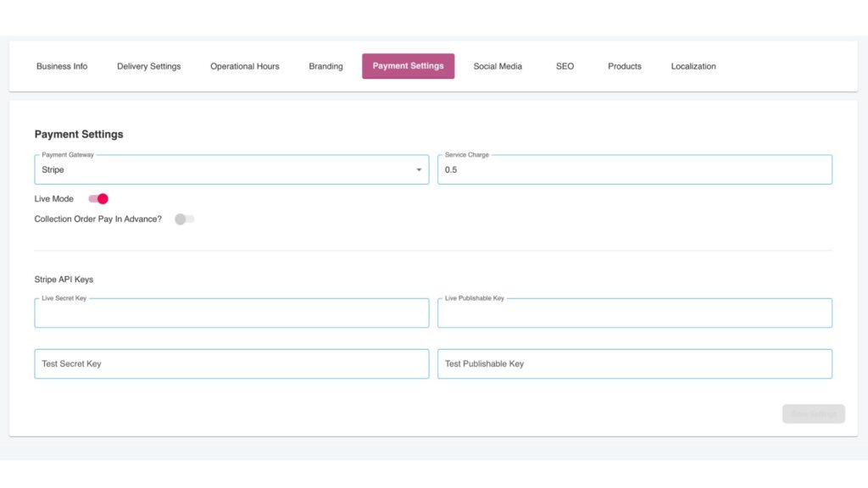The image size is (868, 488).
Task: Focus the Live Secret Key input
Action: pos(231,313)
